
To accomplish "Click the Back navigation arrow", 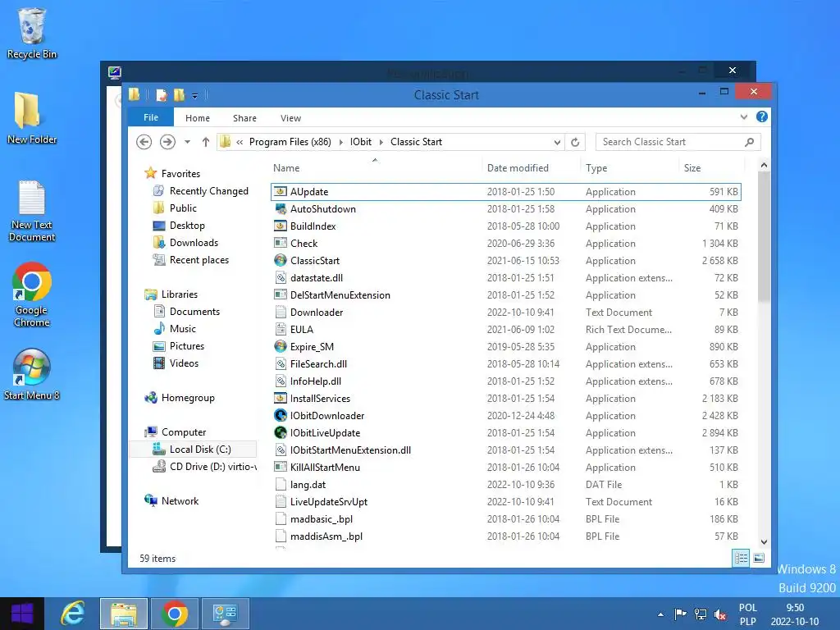I will (x=144, y=142).
